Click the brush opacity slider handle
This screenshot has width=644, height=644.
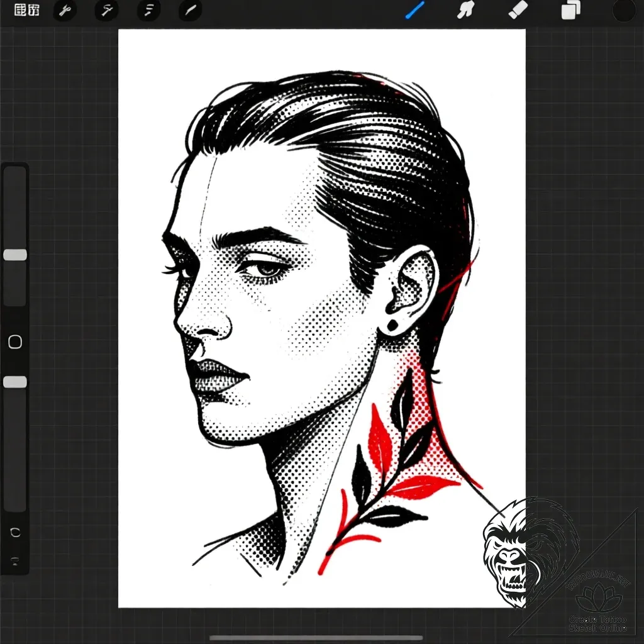click(x=15, y=382)
